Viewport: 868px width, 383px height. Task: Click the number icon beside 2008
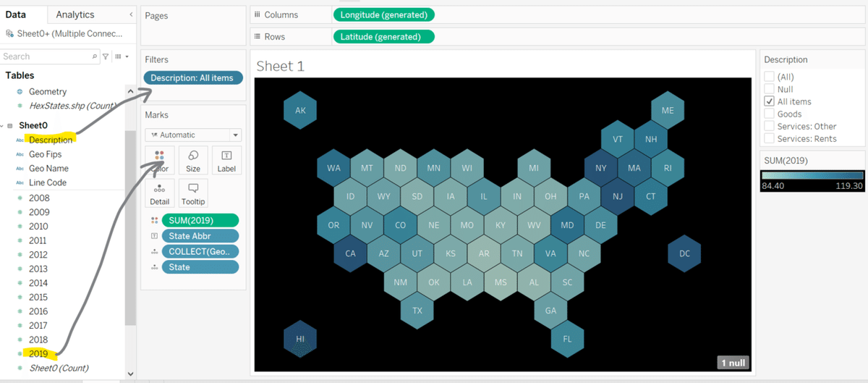[x=20, y=198]
